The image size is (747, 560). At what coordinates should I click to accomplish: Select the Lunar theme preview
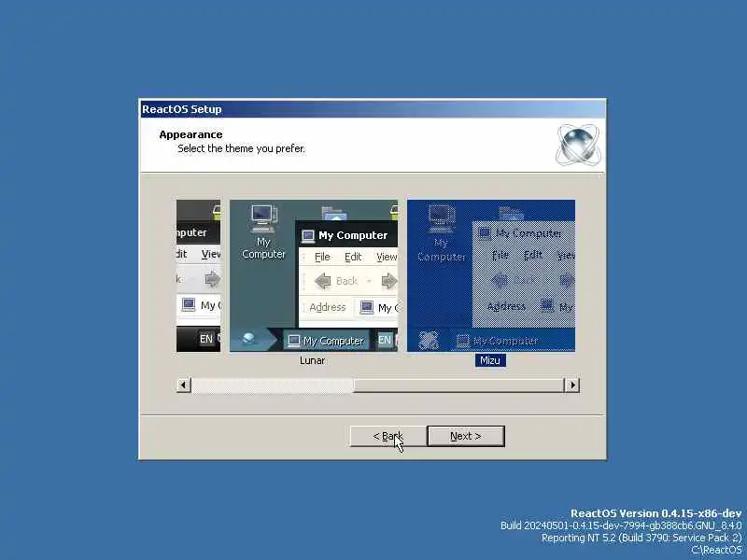click(314, 275)
